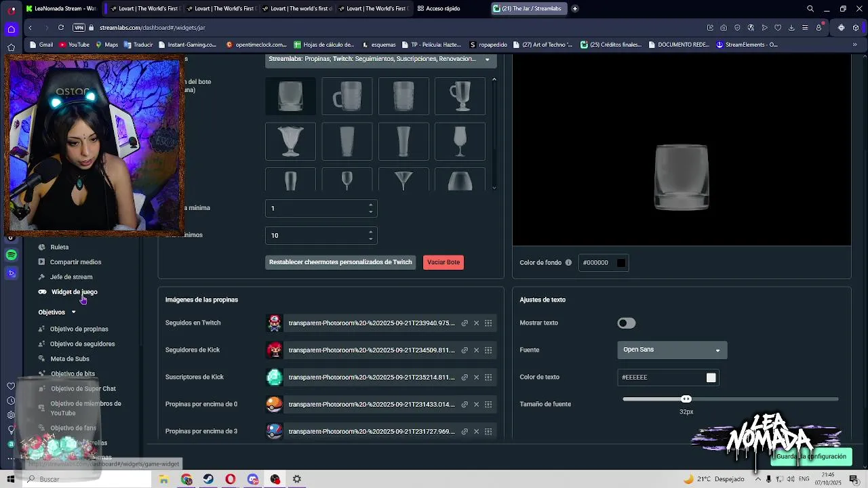Remove the Seguidores de Kick image
Viewport: 868px width, 488px height.
pos(476,350)
